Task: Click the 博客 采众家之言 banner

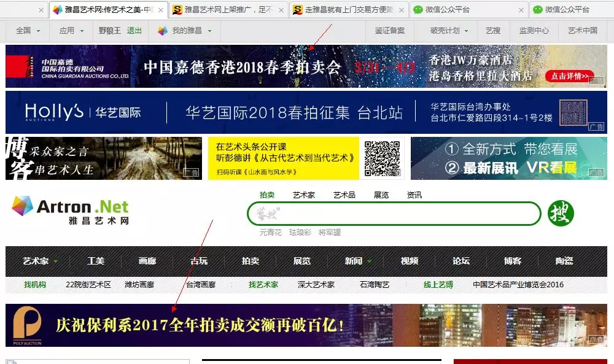Action: 104,158
